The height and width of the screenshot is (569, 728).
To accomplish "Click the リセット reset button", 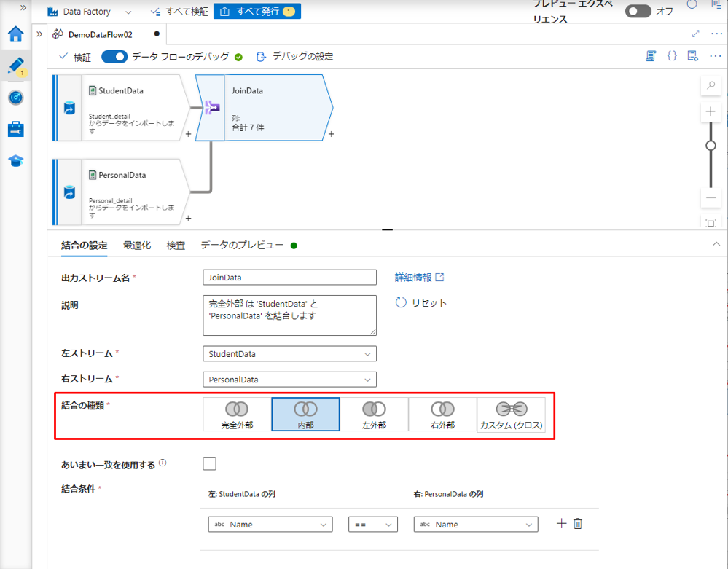I will [420, 303].
